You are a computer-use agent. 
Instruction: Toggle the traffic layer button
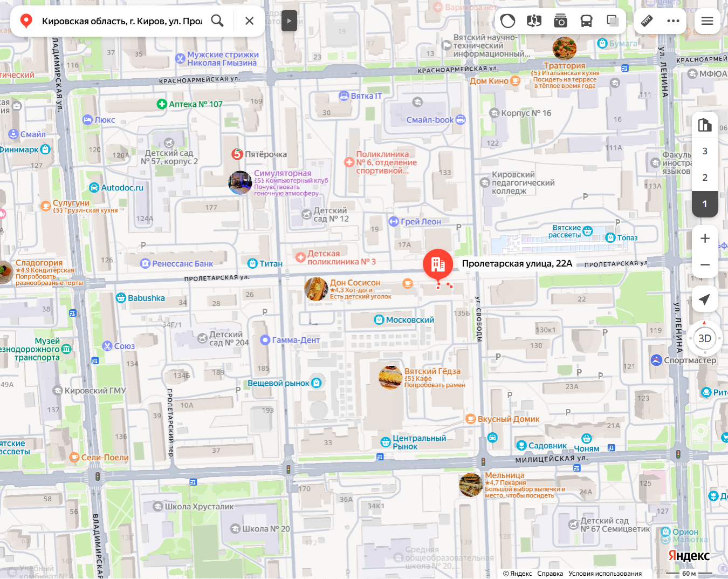tap(507, 21)
